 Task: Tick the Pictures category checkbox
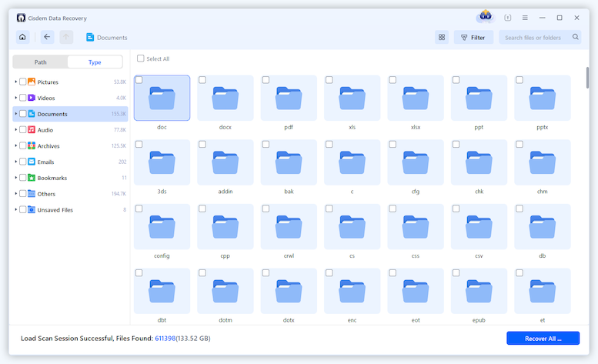[22, 82]
